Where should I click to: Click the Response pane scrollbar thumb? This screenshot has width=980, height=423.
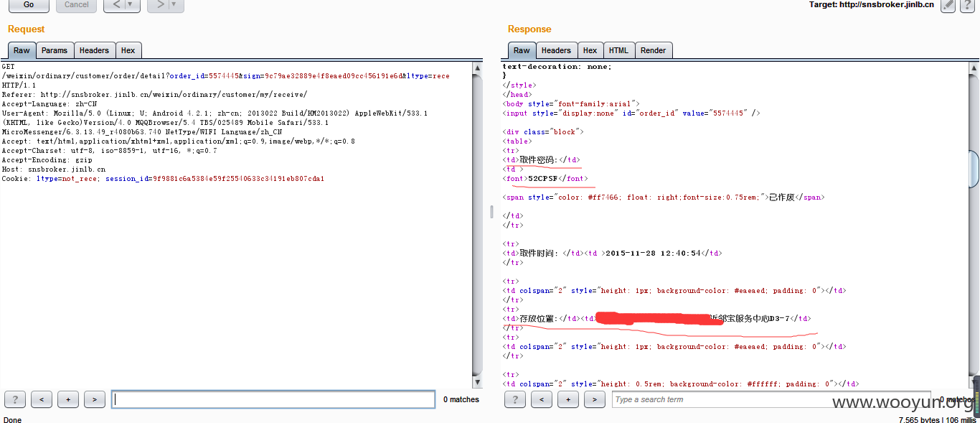974,169
